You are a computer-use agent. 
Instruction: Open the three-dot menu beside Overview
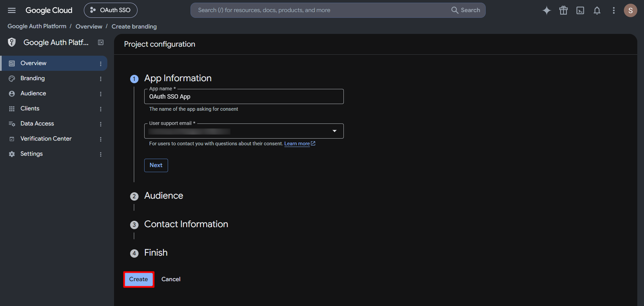101,63
